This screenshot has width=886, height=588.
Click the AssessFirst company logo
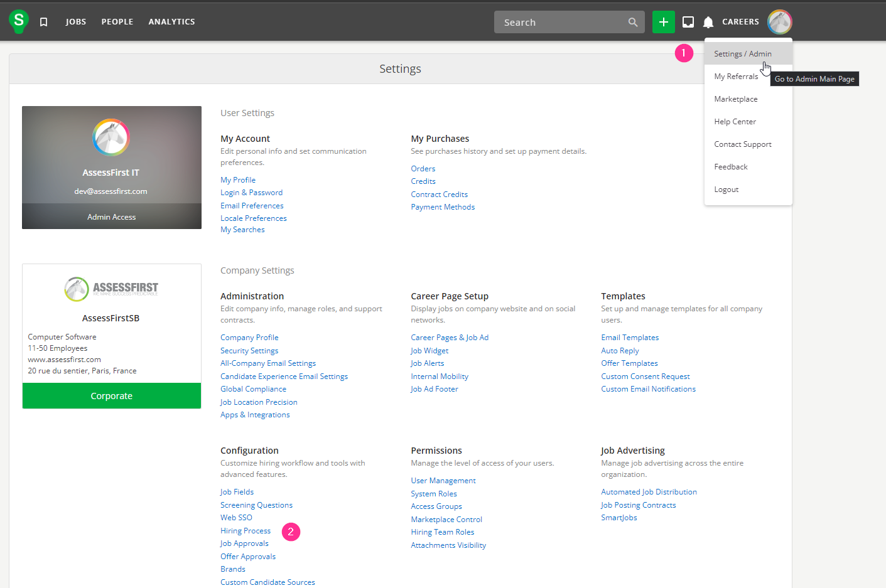pos(111,289)
